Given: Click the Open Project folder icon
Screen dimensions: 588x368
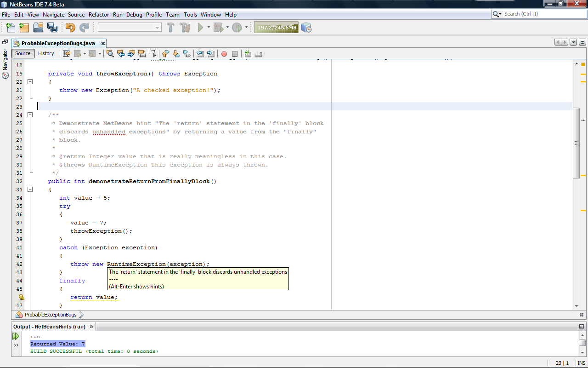Looking at the screenshot, I should [x=38, y=28].
